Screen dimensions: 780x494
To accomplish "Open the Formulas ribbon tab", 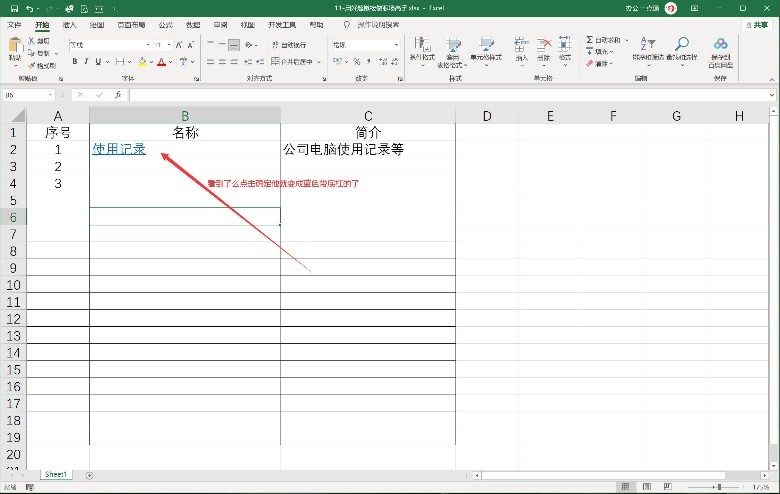I will point(166,24).
